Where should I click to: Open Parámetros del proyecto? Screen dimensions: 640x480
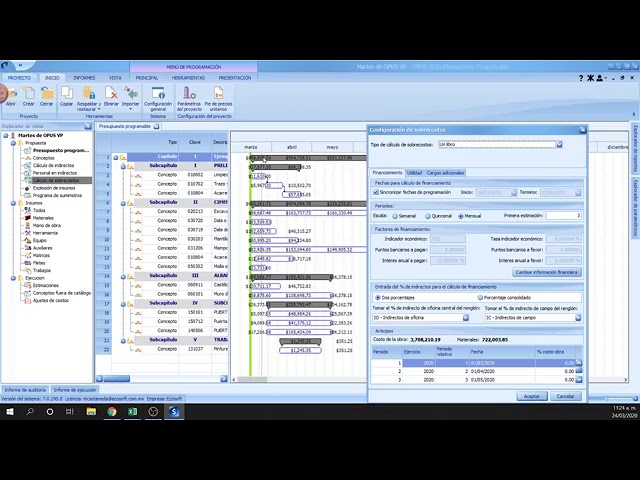pos(189,98)
